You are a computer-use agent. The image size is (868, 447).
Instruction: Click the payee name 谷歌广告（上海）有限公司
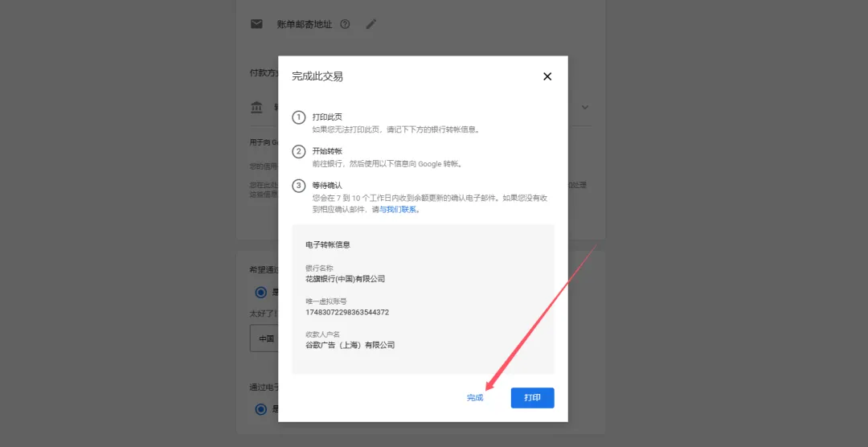pyautogui.click(x=350, y=345)
